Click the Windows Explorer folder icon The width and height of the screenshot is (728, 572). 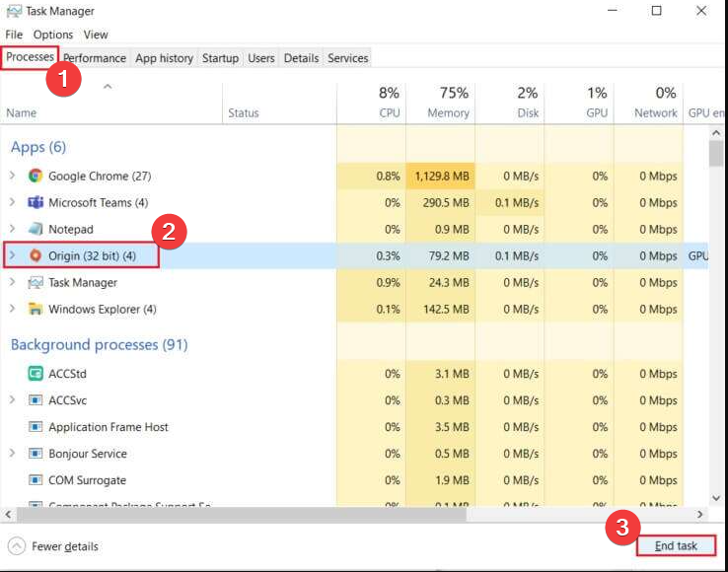36,310
